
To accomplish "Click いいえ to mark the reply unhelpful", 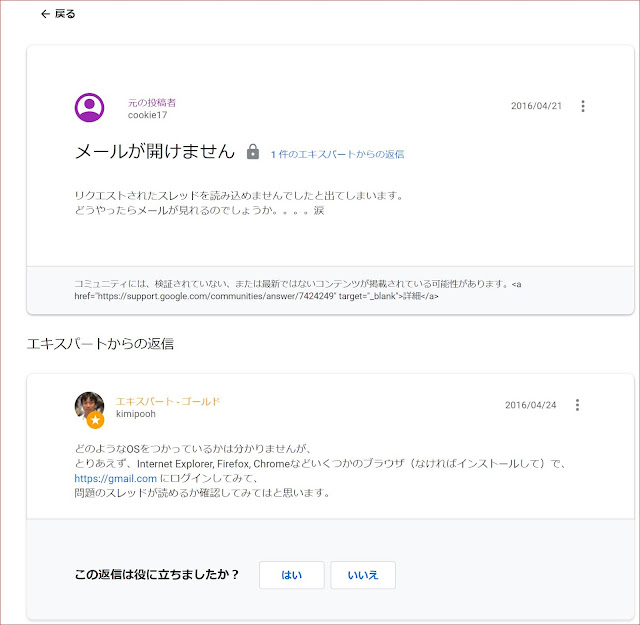I will (x=363, y=575).
